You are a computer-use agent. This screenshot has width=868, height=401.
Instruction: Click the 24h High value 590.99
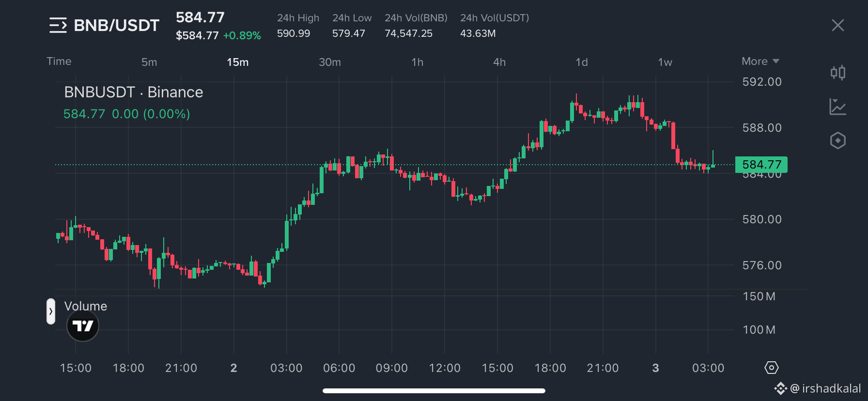(x=294, y=33)
